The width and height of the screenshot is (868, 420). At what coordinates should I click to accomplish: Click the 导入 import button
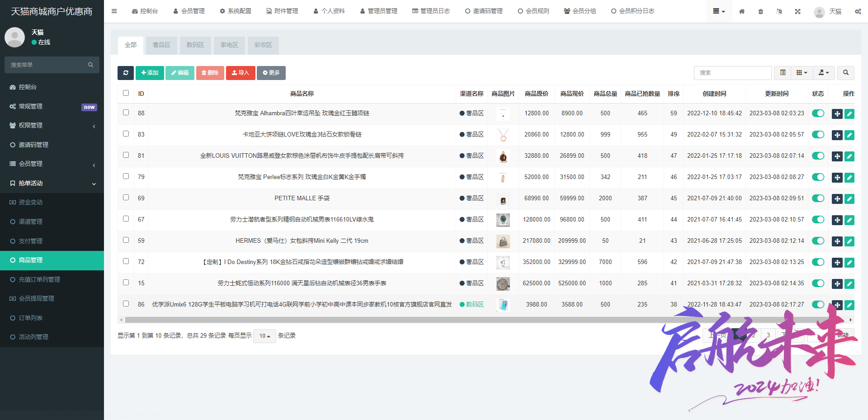click(241, 73)
